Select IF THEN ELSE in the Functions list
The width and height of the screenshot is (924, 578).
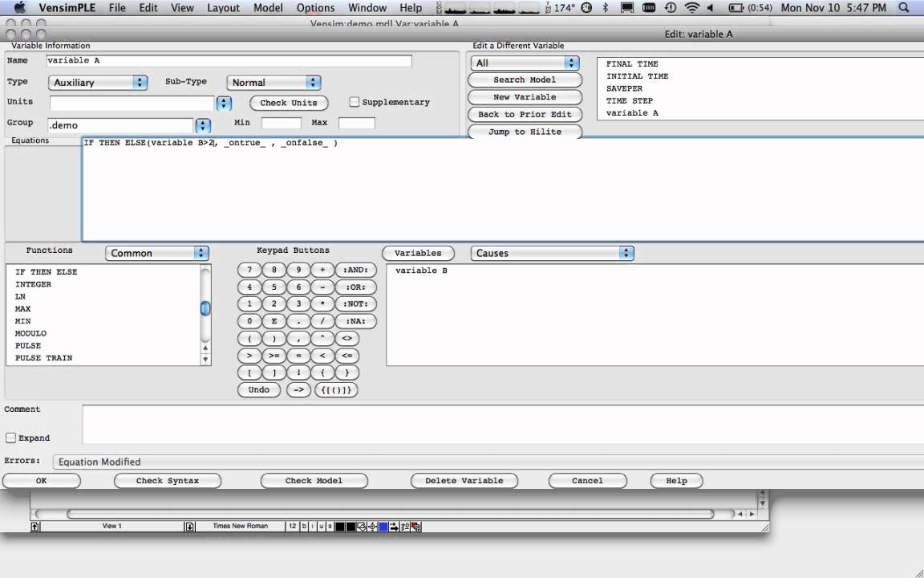pyautogui.click(x=46, y=272)
